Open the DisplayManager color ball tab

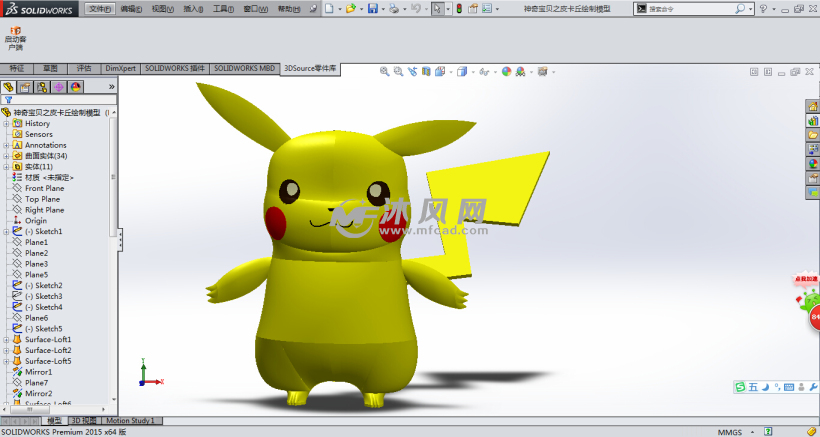75,87
